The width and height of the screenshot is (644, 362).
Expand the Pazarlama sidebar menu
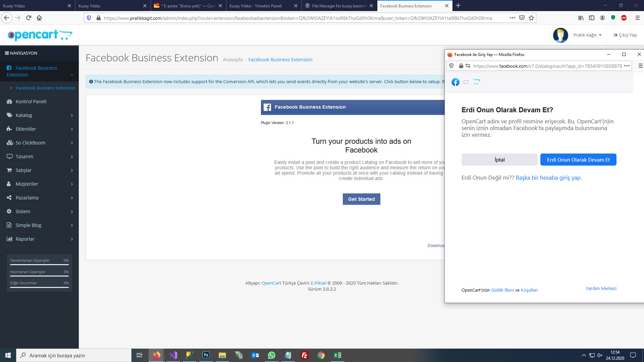pyautogui.click(x=39, y=198)
